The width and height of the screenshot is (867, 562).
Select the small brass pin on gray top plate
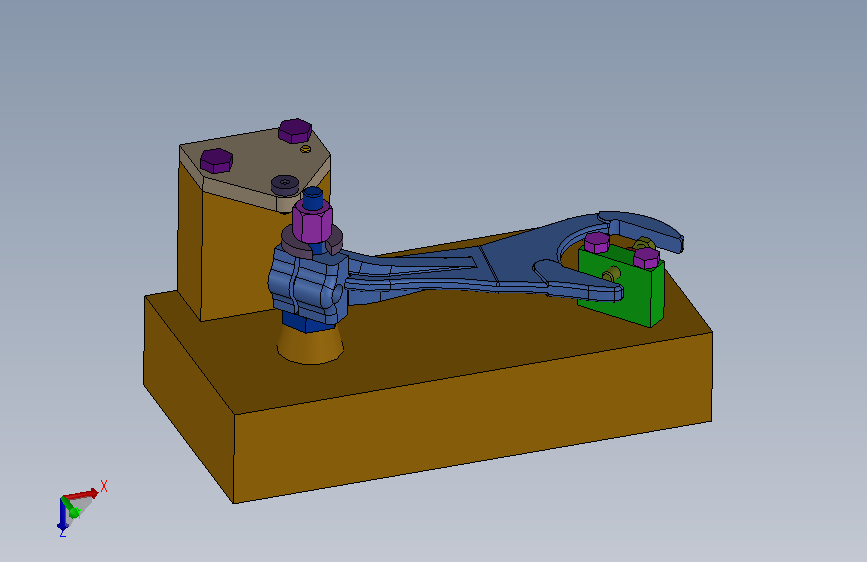coord(305,149)
